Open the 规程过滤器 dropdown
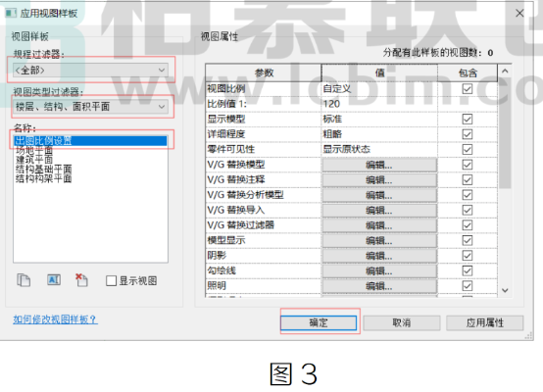Image resolution: width=543 pixels, height=392 pixels. (x=90, y=71)
